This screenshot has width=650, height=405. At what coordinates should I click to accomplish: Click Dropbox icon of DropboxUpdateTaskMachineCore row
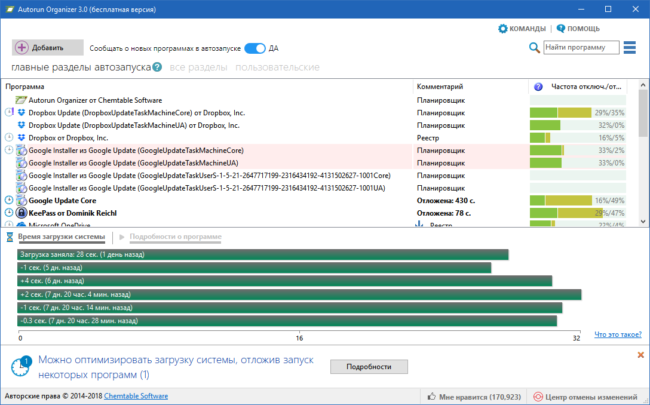click(x=22, y=113)
